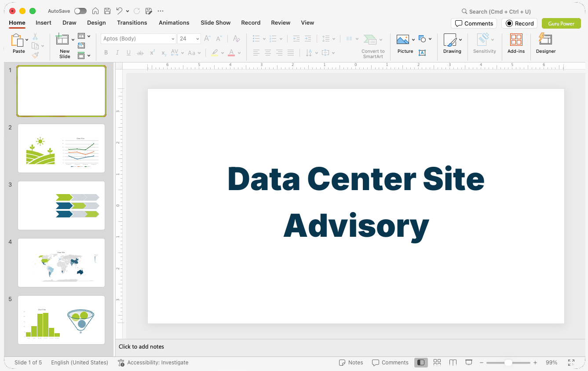
Task: Click the Undo arrow icon
Action: pos(119,11)
